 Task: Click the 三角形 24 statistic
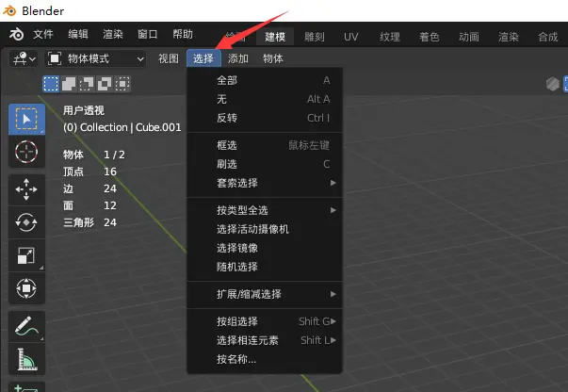pyautogui.click(x=89, y=222)
